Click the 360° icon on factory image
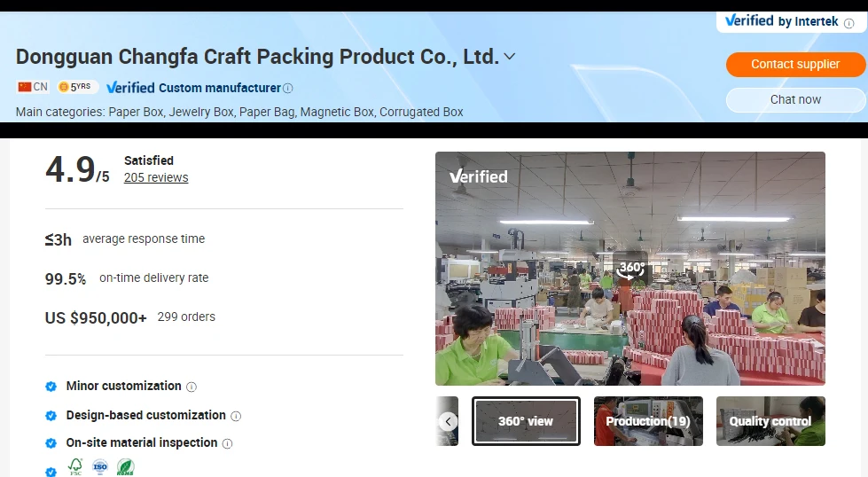Image resolution: width=868 pixels, height=477 pixels. click(630, 270)
